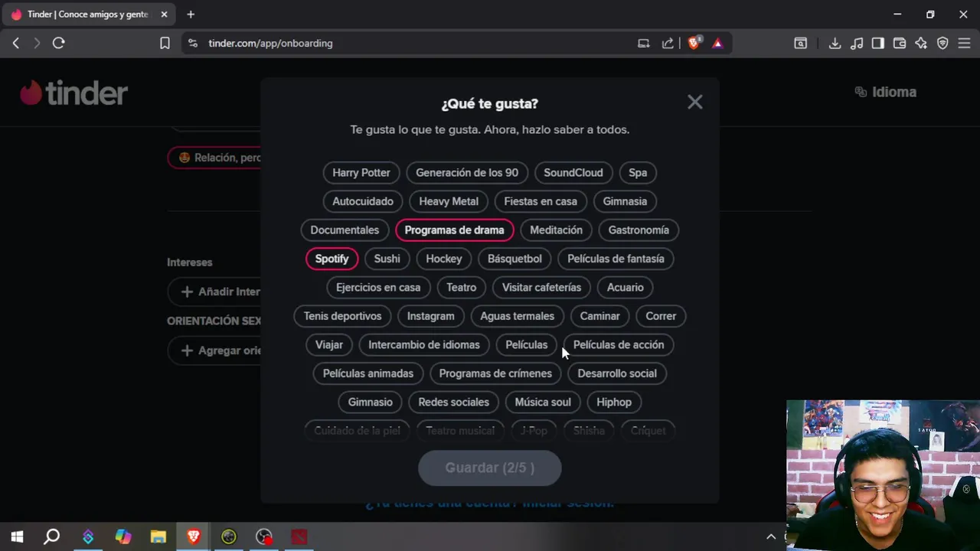Select the Básquetbol interest
980x551 pixels.
[x=514, y=259]
